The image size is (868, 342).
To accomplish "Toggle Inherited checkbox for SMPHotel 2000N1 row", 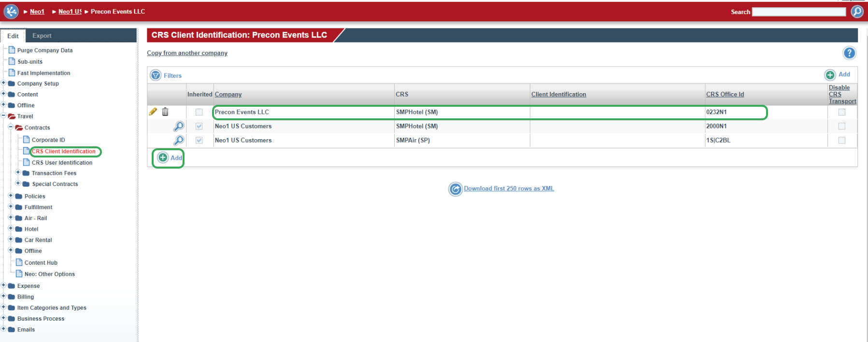I will [199, 126].
